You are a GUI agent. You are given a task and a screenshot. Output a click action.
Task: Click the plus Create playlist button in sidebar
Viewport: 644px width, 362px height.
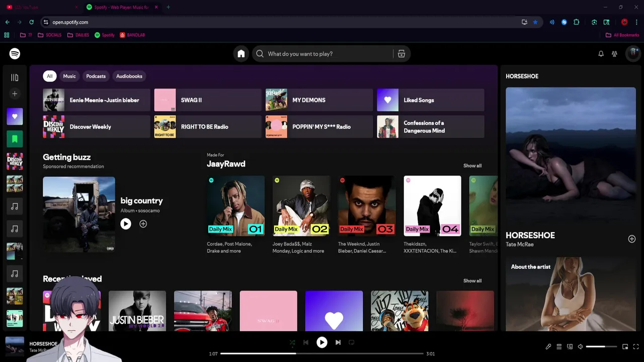point(15,94)
